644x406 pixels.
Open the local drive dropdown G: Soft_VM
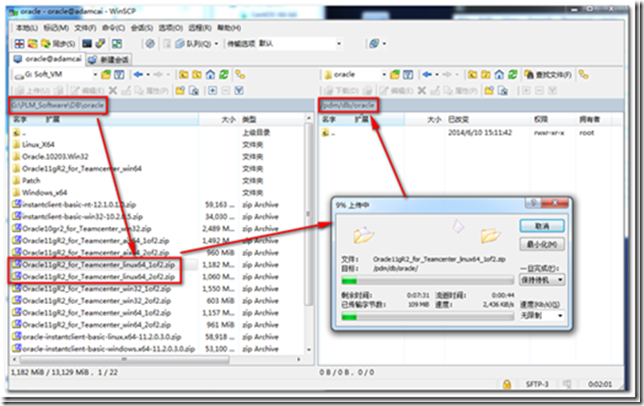coord(56,75)
